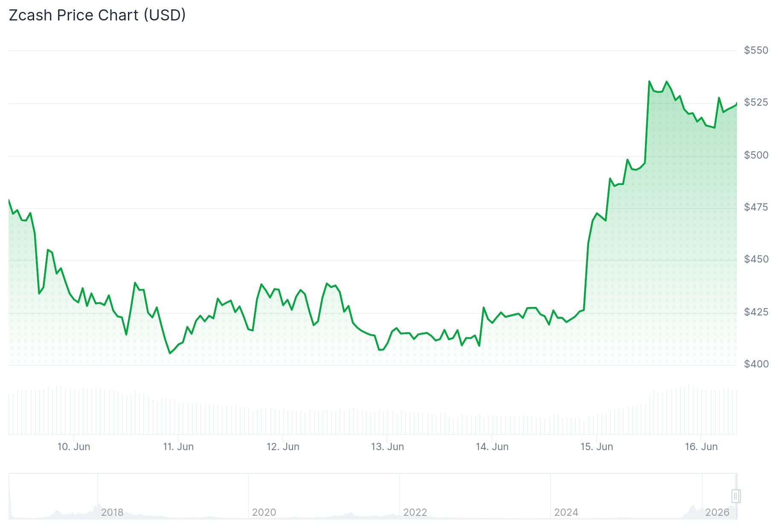This screenshot has width=778, height=532.
Task: Click the $525 price axis label
Action: coord(756,102)
